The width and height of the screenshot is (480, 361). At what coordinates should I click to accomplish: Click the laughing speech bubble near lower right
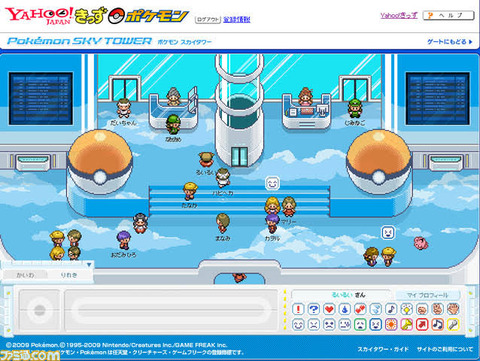coord(388,232)
